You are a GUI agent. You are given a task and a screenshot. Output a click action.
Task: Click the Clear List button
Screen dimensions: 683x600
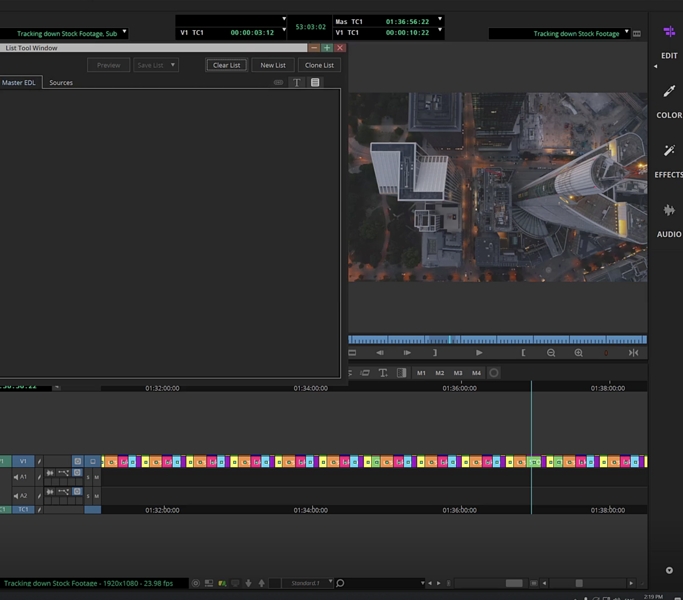point(227,65)
